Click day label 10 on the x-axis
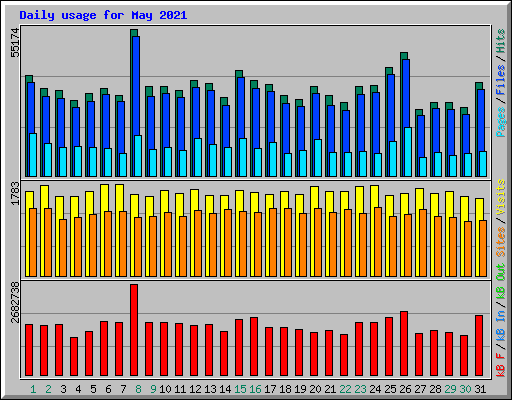 pos(165,389)
